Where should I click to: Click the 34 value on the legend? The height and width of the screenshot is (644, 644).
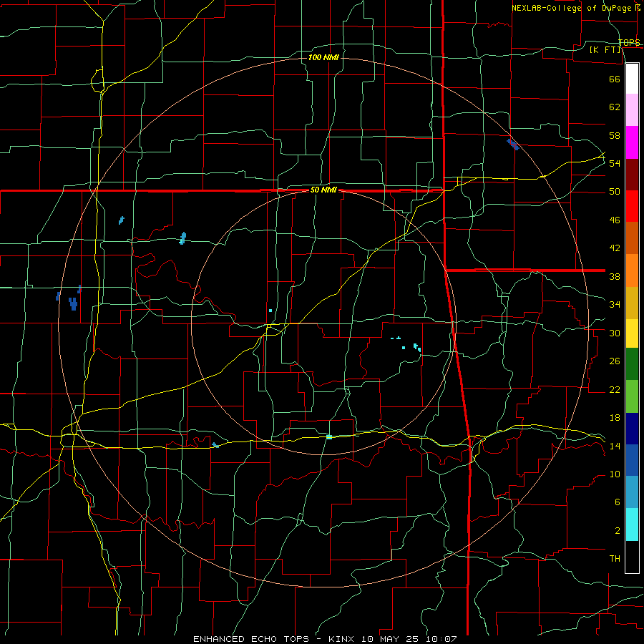tap(615, 305)
